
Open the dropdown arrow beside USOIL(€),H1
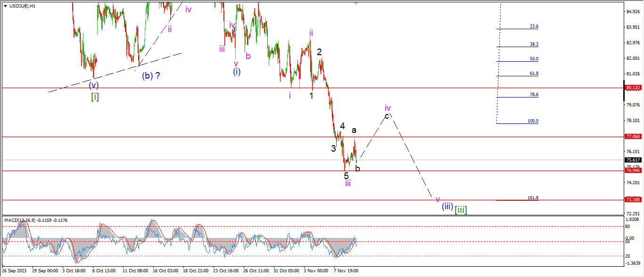coord(5,5)
